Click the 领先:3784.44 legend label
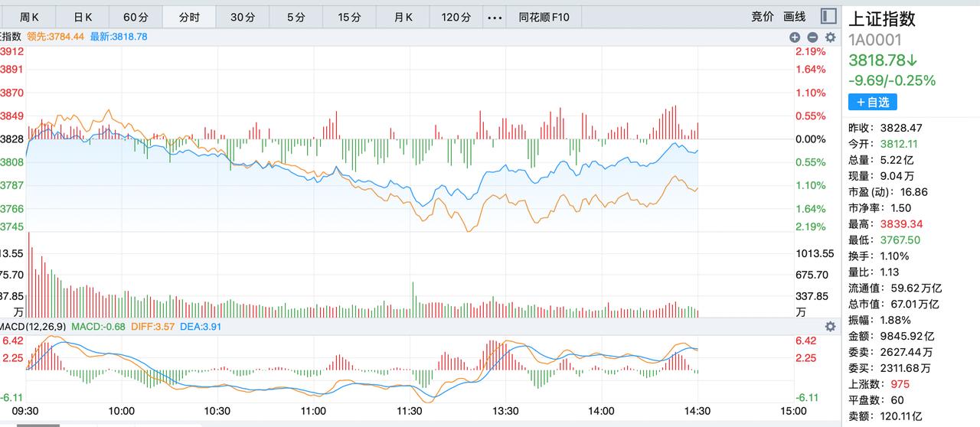Image resolution: width=980 pixels, height=427 pixels. click(55, 36)
